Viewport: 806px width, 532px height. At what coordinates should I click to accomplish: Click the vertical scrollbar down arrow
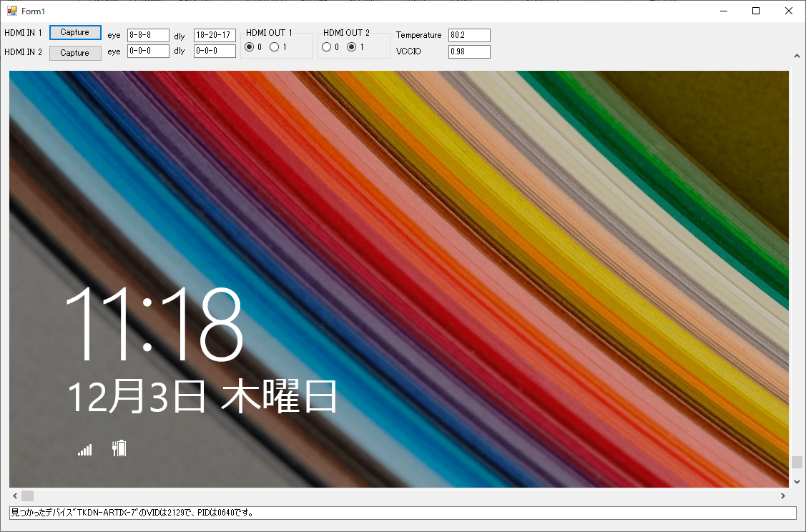tap(797, 481)
